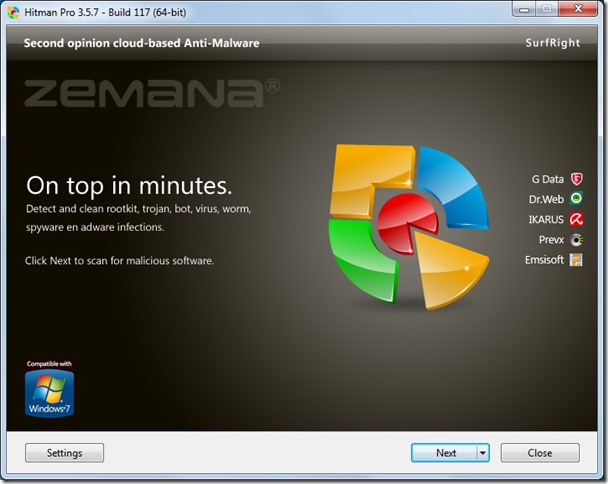Image resolution: width=608 pixels, height=484 pixels.
Task: Click the Dr.Web text label
Action: [546, 199]
